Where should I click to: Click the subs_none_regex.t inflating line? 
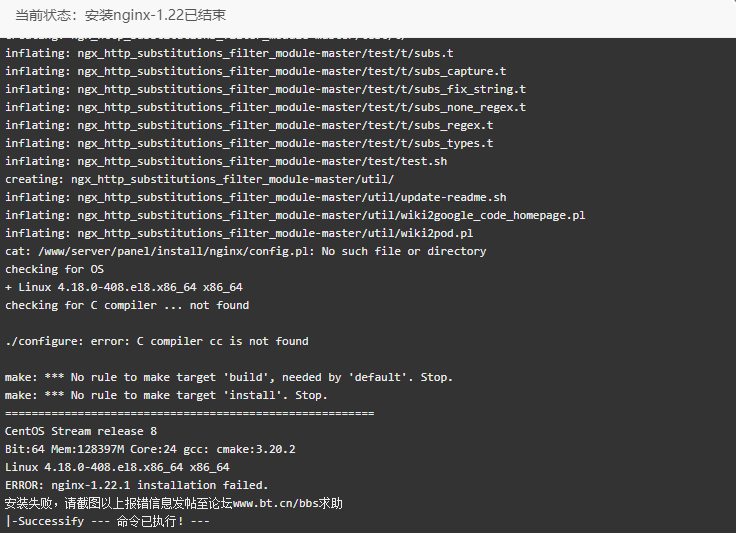pos(266,107)
